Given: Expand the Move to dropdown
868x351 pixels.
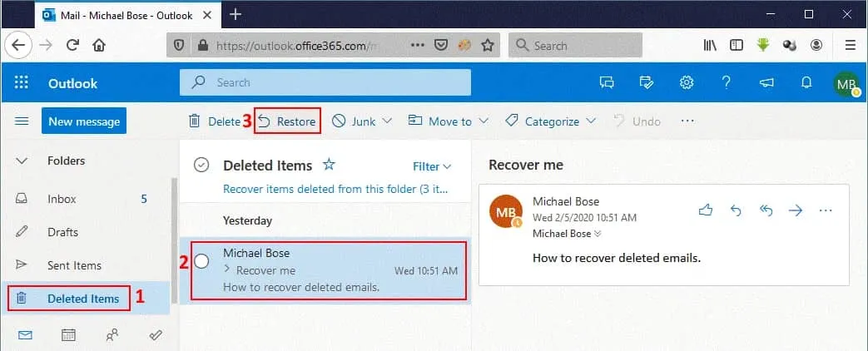Looking at the screenshot, I should (448, 121).
